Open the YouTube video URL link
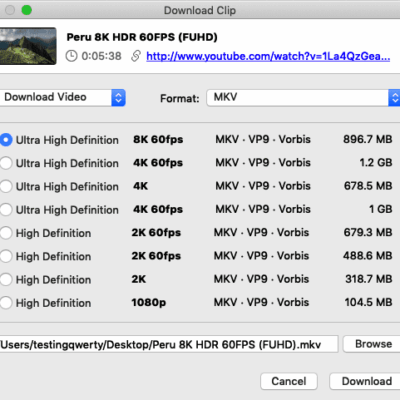This screenshot has width=400, height=400. 268,56
